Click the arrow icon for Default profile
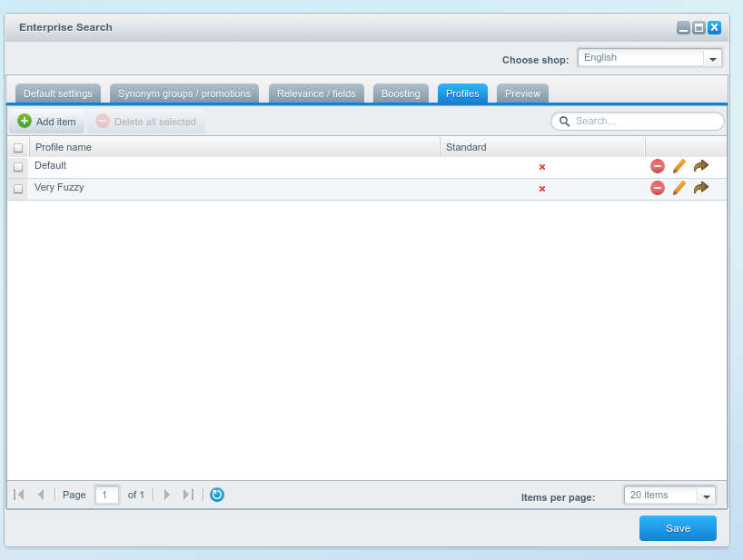743x560 pixels. coord(700,166)
